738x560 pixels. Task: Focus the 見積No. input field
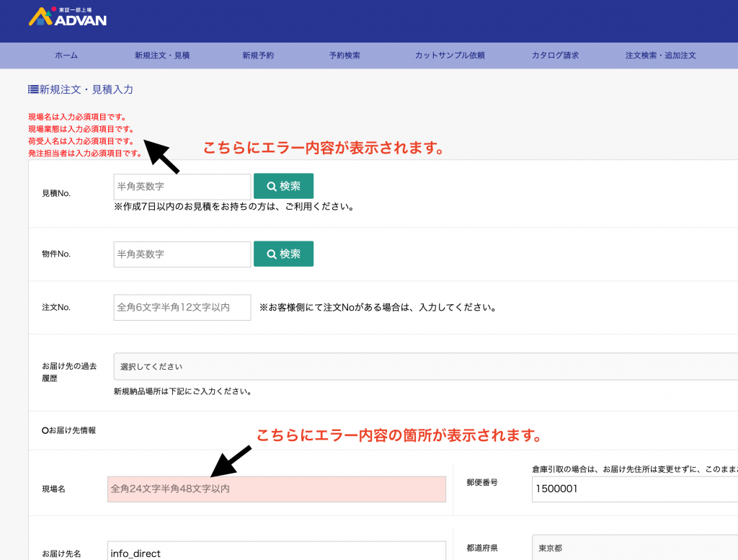pos(182,187)
